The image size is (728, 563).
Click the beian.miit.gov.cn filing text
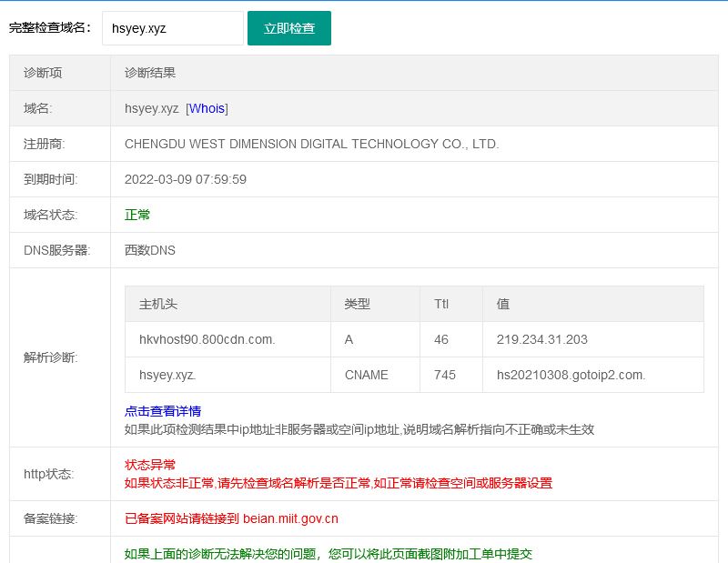coord(290,518)
